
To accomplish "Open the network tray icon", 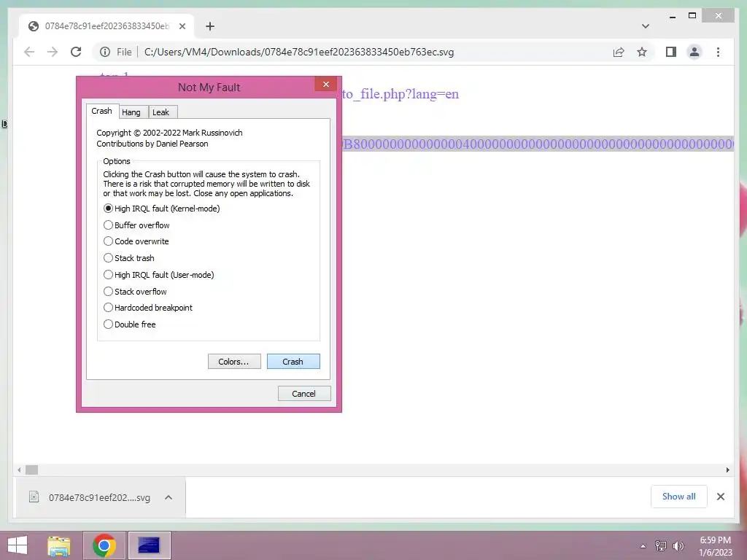I will click(x=661, y=546).
